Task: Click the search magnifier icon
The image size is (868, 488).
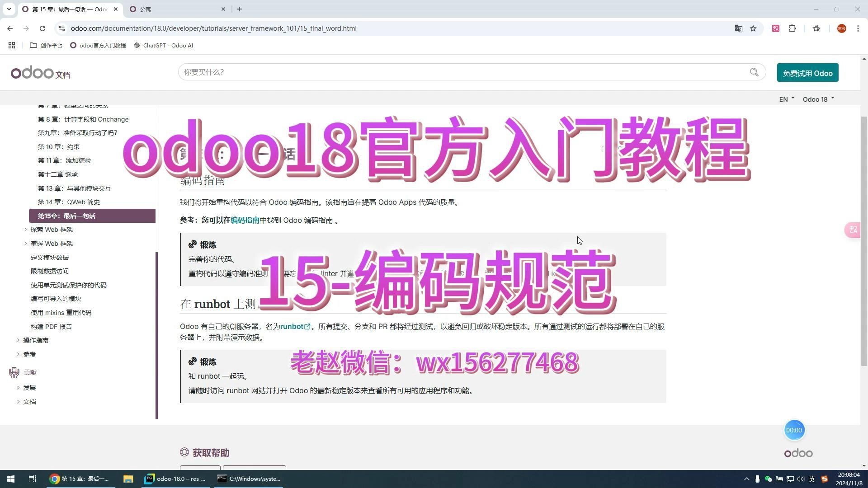Action: (754, 72)
